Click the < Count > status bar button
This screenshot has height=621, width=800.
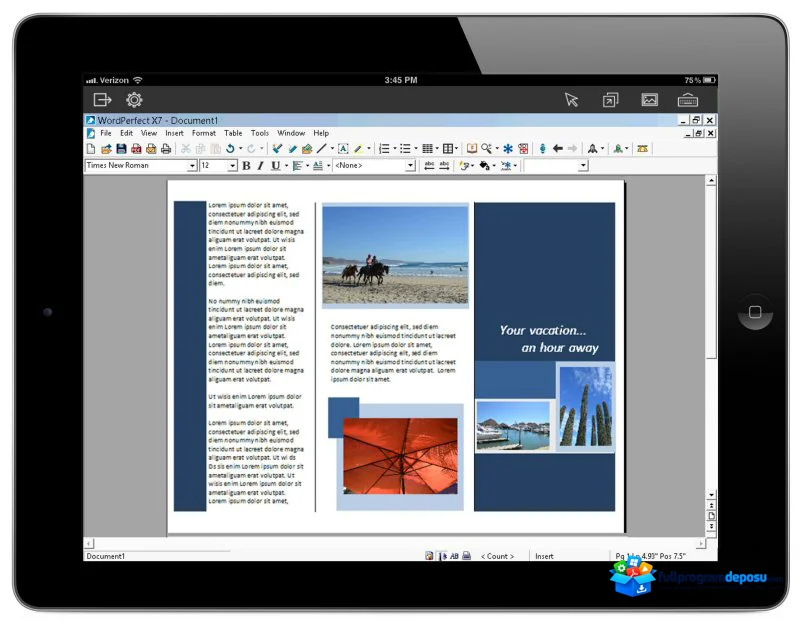tap(497, 556)
